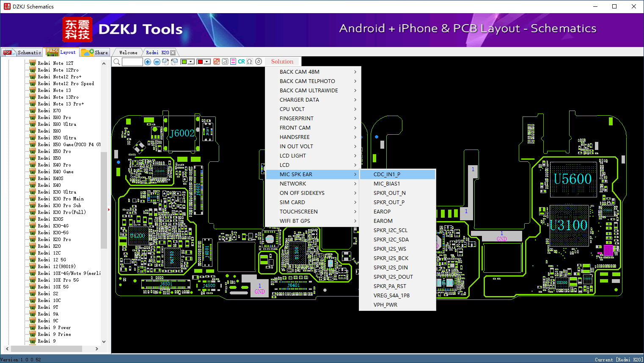Viewport: 644px width, 363px height.
Task: Click the red color swatch
Action: tap(200, 62)
